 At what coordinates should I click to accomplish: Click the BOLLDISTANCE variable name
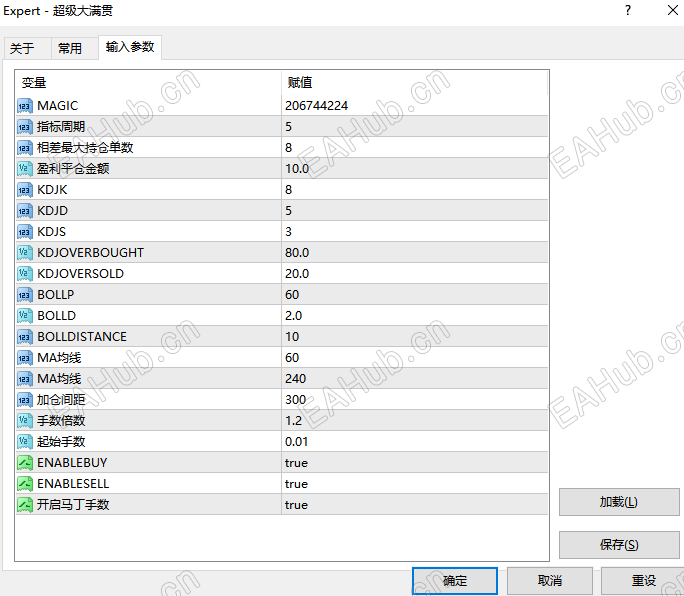82,337
